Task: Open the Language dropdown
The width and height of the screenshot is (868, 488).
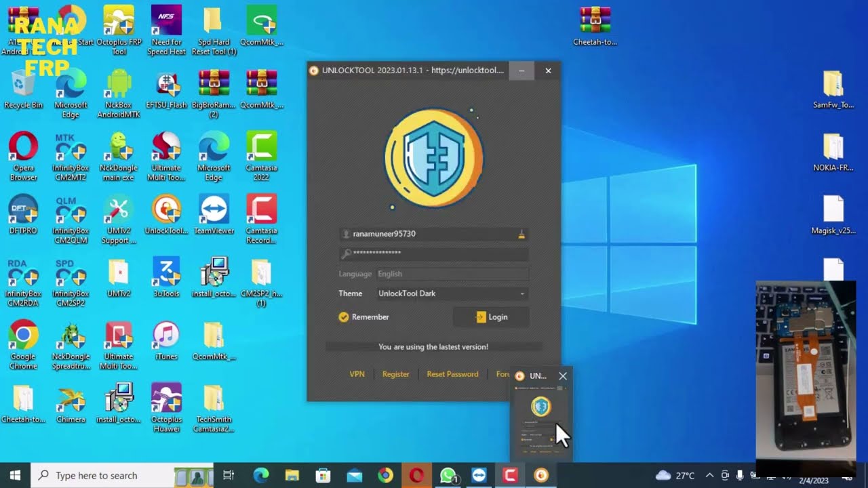Action: [x=453, y=274]
